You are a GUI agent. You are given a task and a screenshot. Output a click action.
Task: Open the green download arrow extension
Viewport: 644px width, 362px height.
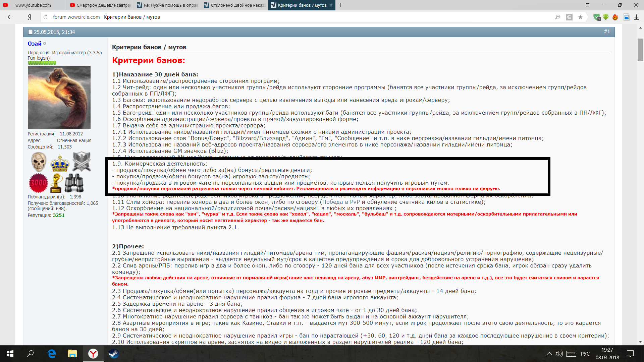coord(606,17)
